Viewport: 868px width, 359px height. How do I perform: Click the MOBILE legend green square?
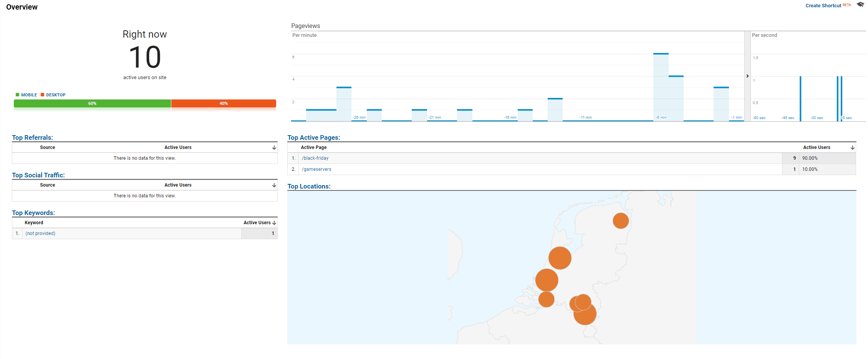tap(17, 95)
